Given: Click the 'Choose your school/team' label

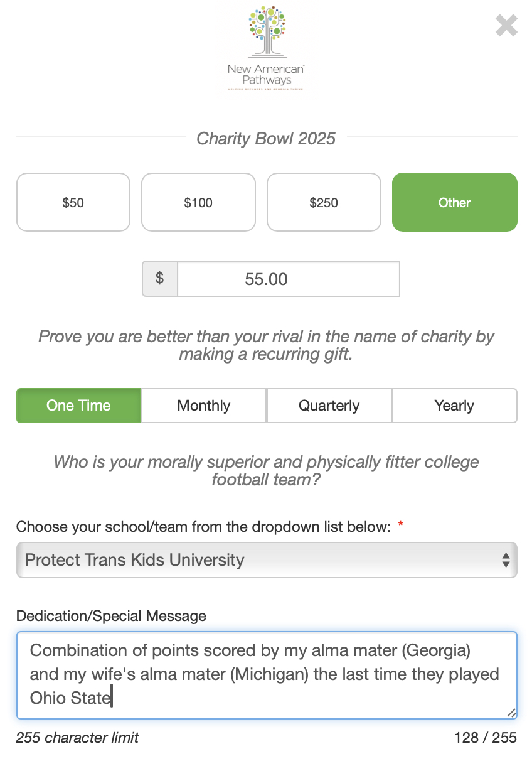Looking at the screenshot, I should pyautogui.click(x=203, y=527).
